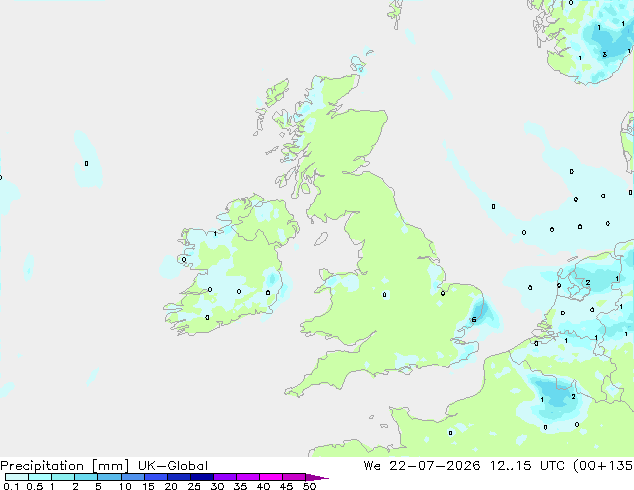Image resolution: width=634 pixels, height=490 pixels.
Task: Click the '12..15 UTC' time text
Action: (x=526, y=466)
